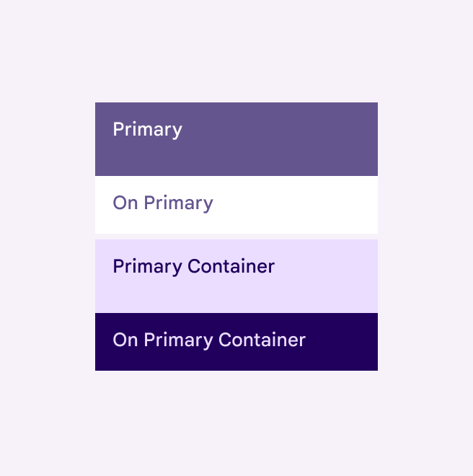Click the "Primary Container" text label
473x476 pixels.
tap(193, 267)
